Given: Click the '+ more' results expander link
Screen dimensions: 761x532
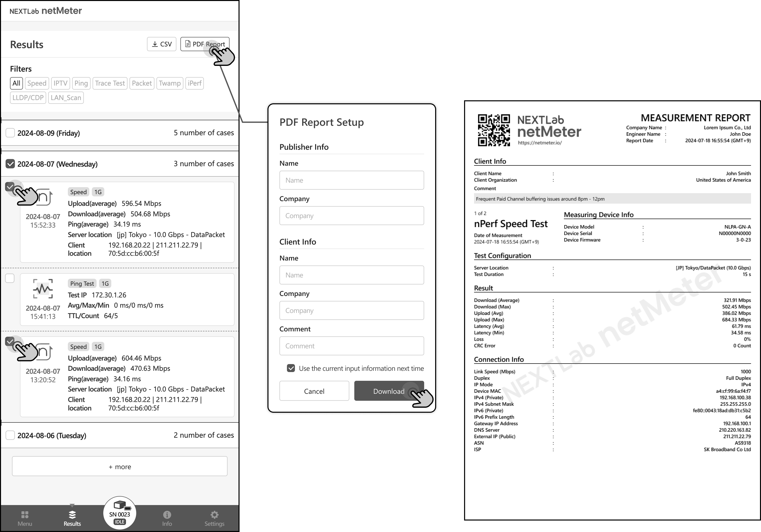Looking at the screenshot, I should tap(120, 466).
